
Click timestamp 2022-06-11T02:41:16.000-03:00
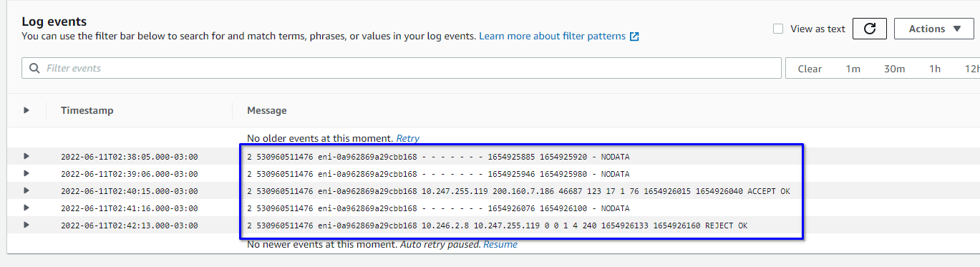[x=130, y=208]
